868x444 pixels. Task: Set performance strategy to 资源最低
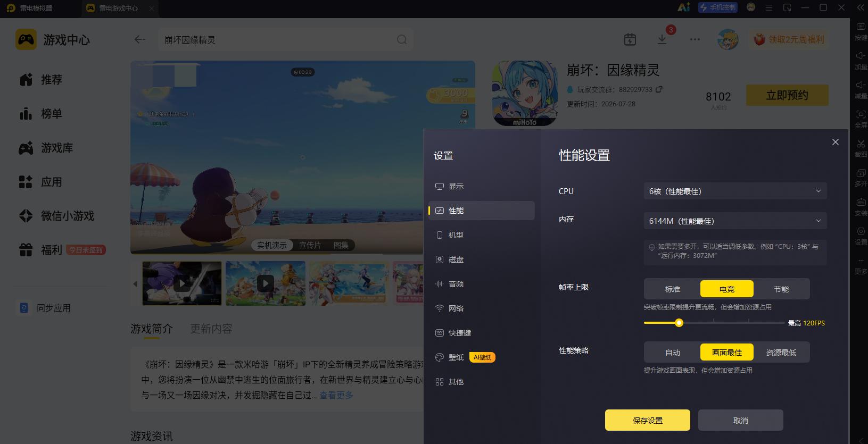(x=781, y=352)
